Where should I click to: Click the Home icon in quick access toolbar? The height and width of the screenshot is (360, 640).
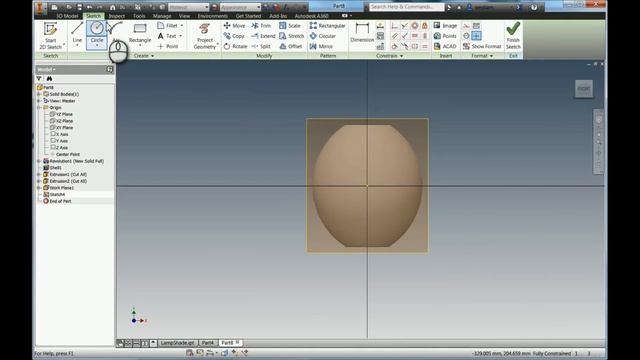pyautogui.click(x=113, y=7)
